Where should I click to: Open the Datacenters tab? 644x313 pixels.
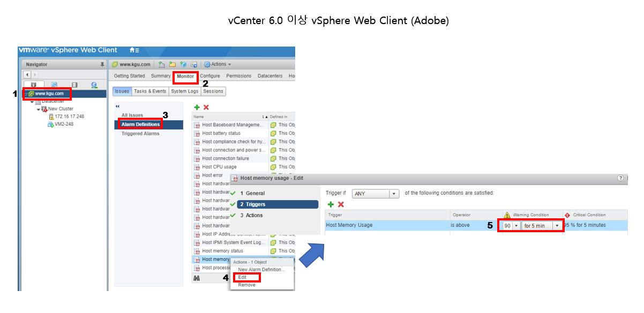tap(270, 76)
